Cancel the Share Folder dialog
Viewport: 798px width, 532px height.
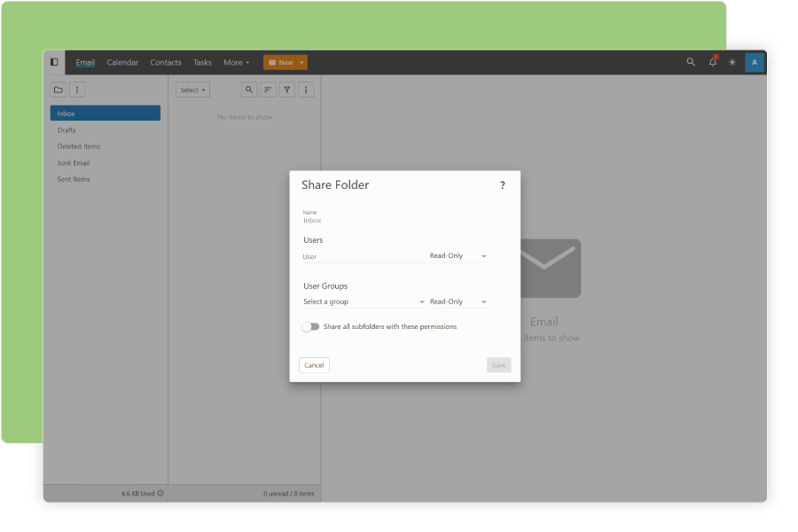point(314,365)
